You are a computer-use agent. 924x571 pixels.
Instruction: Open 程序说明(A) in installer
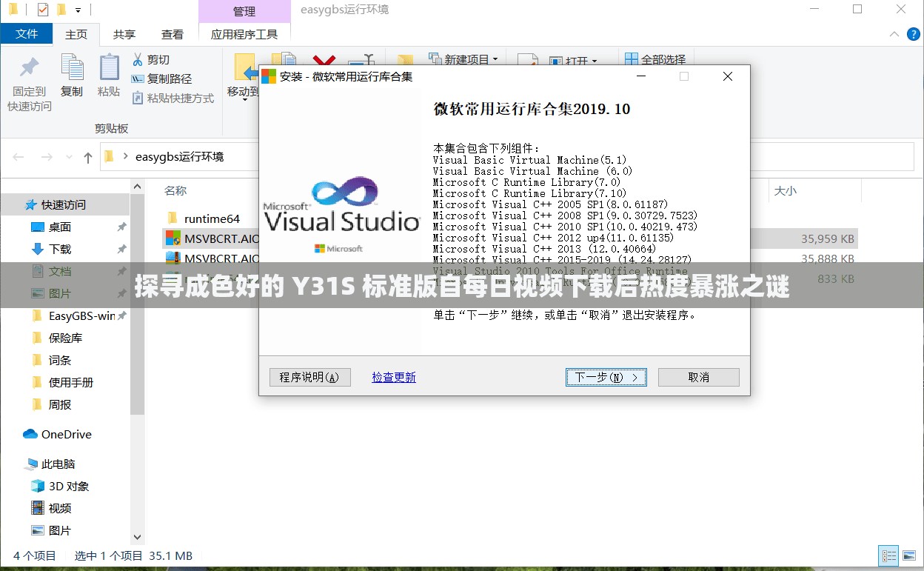point(309,377)
